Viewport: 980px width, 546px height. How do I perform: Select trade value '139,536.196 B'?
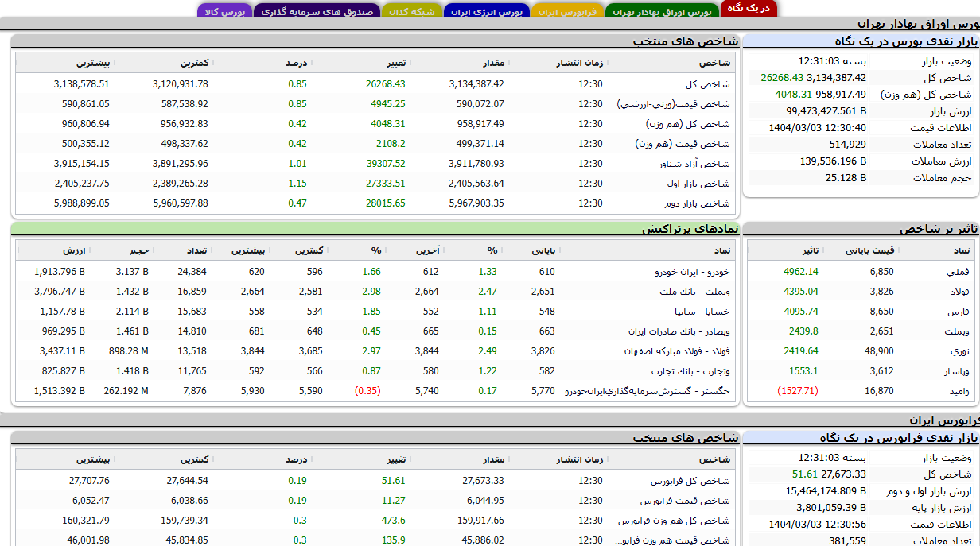pos(834,161)
